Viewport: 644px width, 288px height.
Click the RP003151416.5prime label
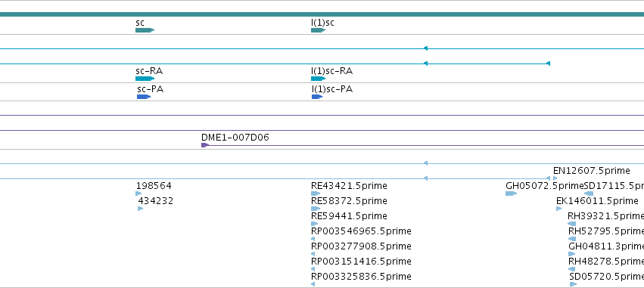(361, 262)
